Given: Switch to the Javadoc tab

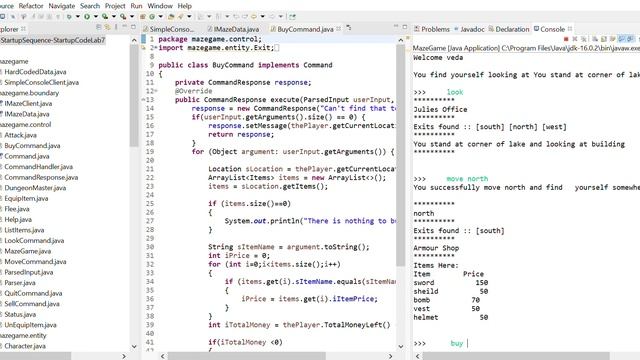Looking at the screenshot, I should [469, 29].
